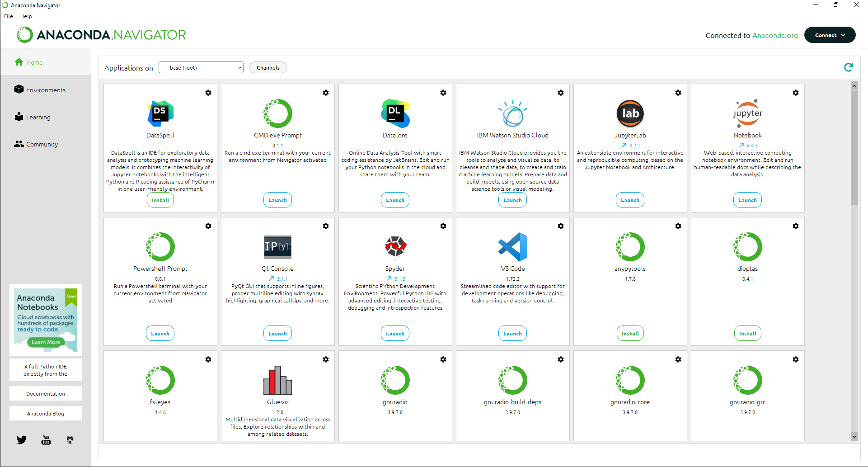This screenshot has height=467, width=868.
Task: Click the scrollbar down arrow
Action: [854, 437]
